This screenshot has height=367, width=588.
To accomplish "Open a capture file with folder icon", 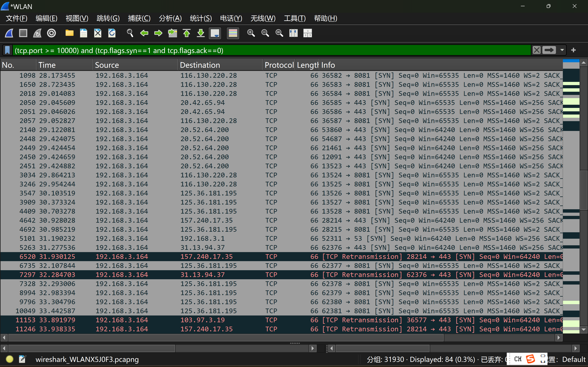I will click(x=69, y=33).
